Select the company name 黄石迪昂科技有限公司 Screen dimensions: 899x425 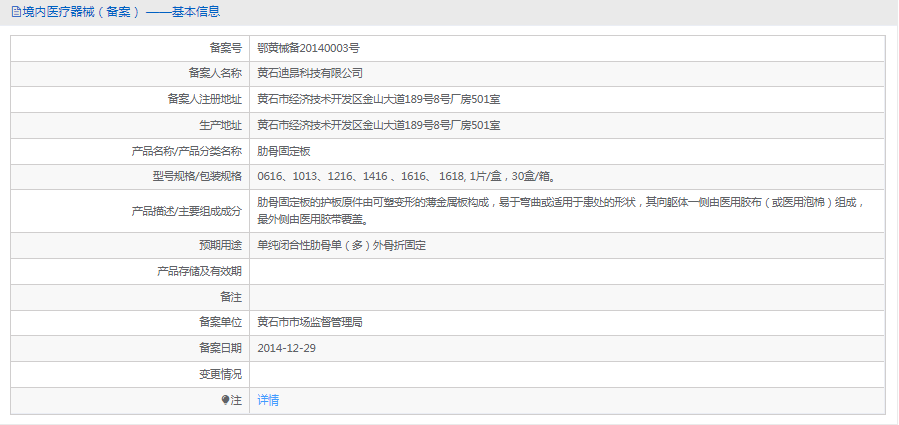coord(310,73)
